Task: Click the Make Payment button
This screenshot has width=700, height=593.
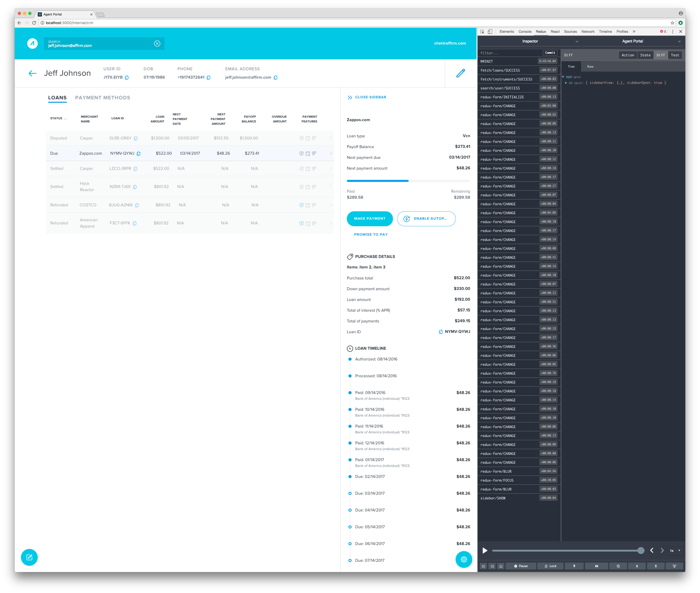Action: click(x=370, y=219)
